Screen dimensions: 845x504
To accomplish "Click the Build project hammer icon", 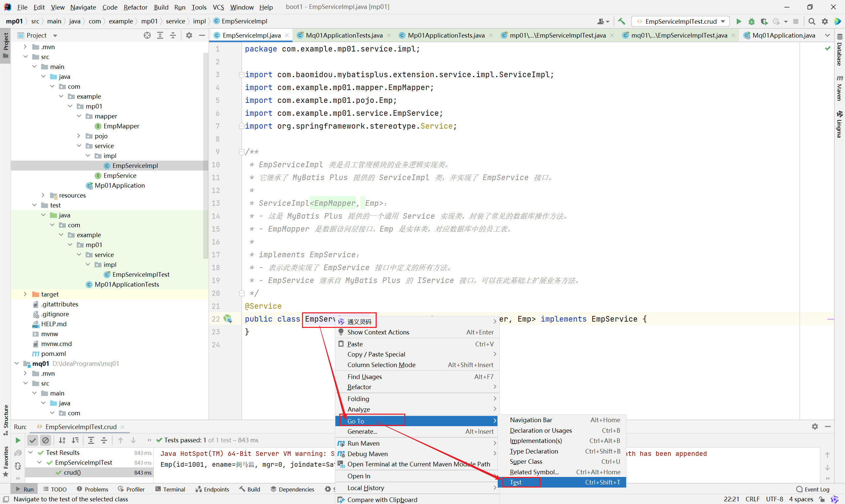I will coord(622,21).
